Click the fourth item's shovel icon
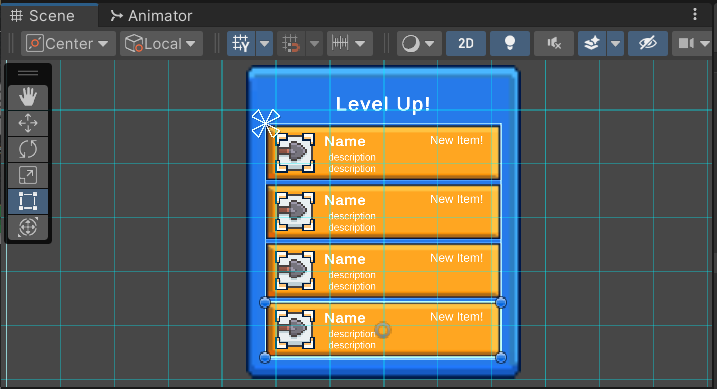This screenshot has width=717, height=389. [295, 330]
